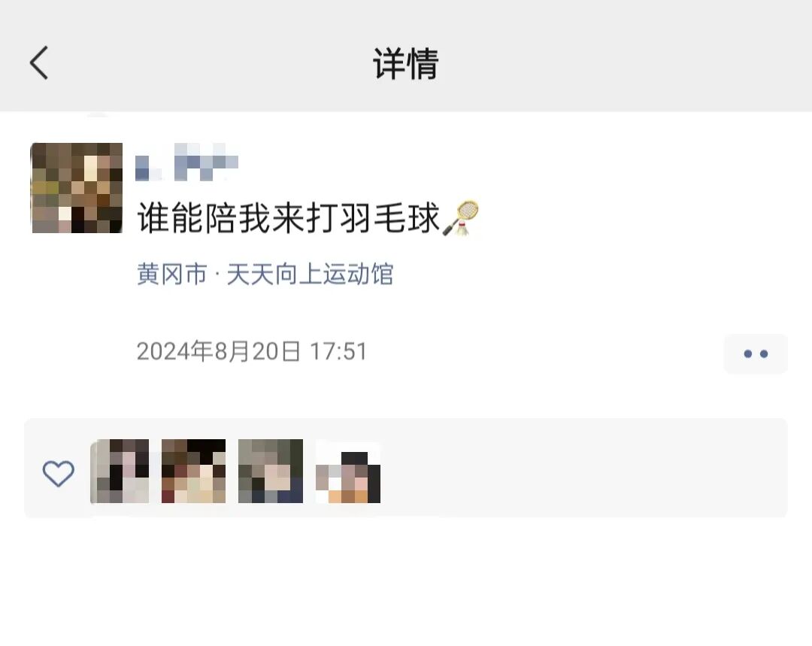The width and height of the screenshot is (812, 646).
Task: Open the fourth liker's avatar
Action: tap(348, 471)
